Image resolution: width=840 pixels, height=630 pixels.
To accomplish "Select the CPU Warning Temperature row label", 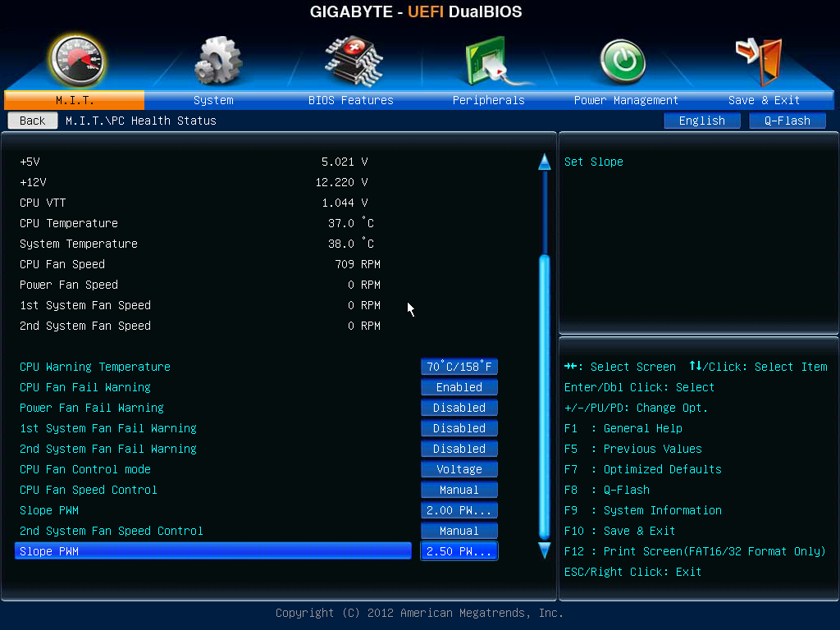I will [x=95, y=367].
